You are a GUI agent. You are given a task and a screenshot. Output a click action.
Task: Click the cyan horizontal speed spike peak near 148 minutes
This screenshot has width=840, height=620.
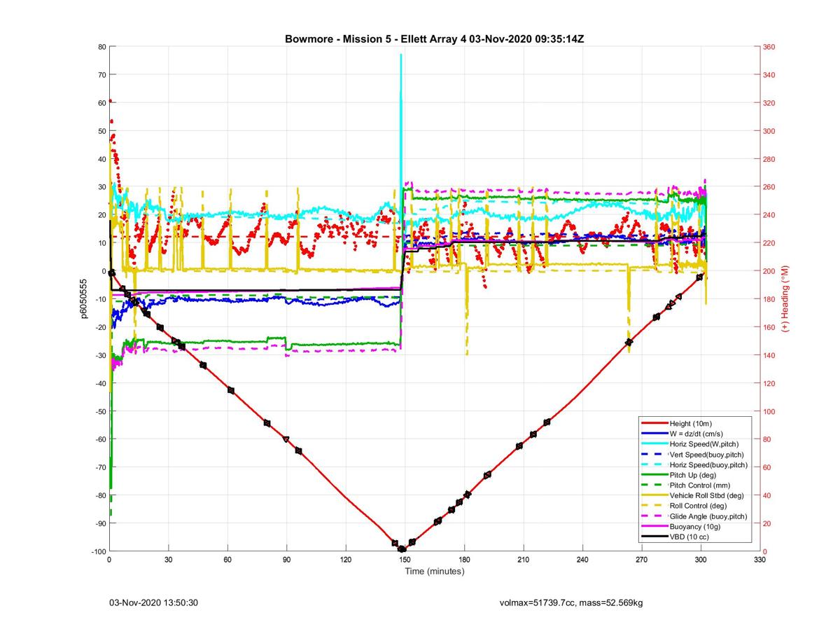coord(401,55)
